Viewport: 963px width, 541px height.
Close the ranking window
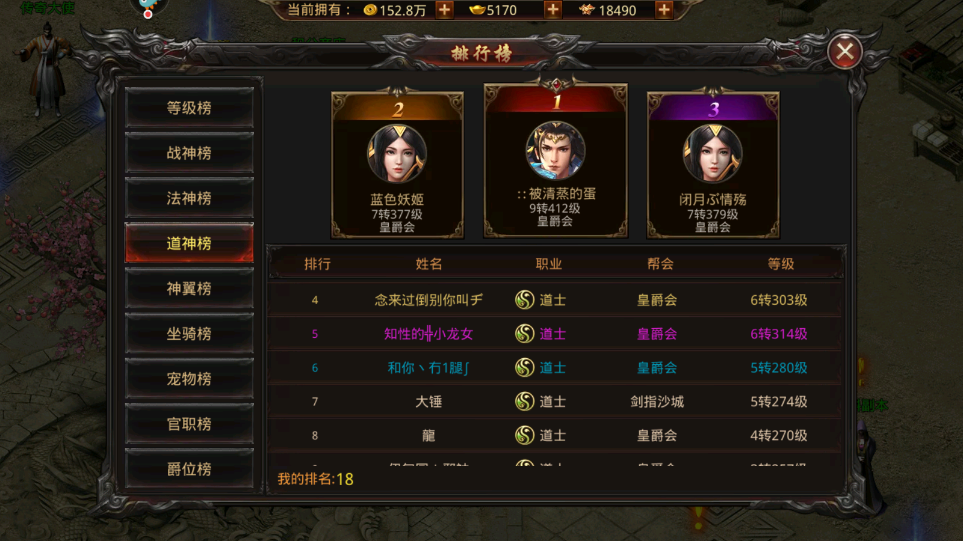[844, 52]
